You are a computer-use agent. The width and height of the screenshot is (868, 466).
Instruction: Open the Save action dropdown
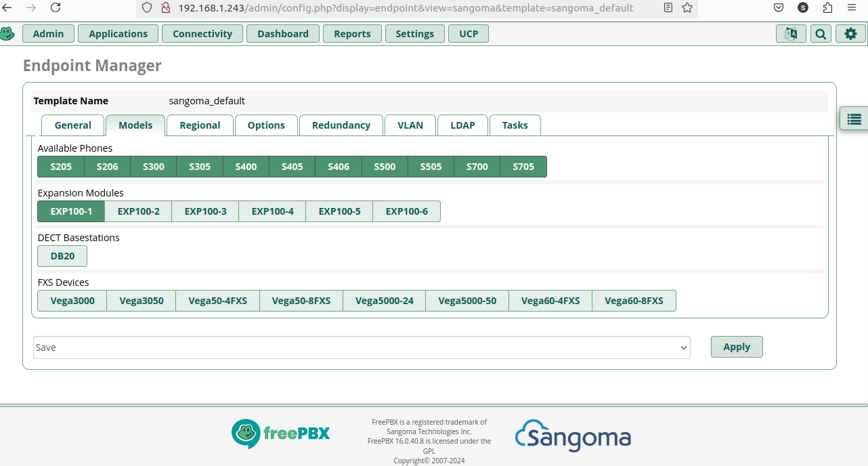[x=361, y=347]
